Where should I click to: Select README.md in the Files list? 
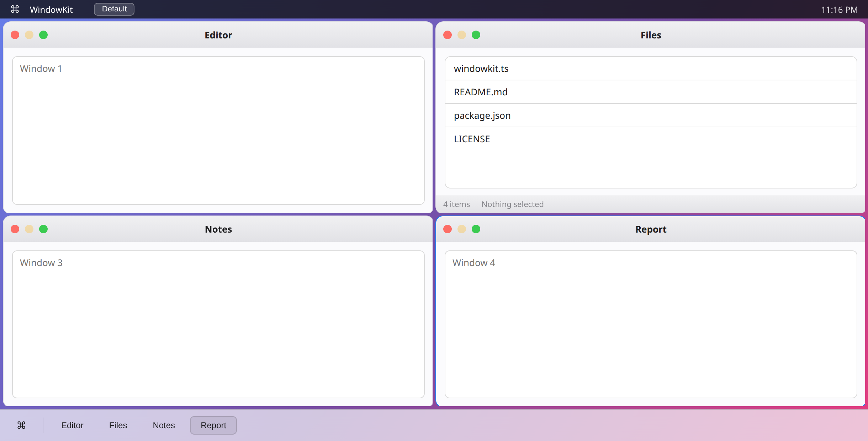pos(651,92)
